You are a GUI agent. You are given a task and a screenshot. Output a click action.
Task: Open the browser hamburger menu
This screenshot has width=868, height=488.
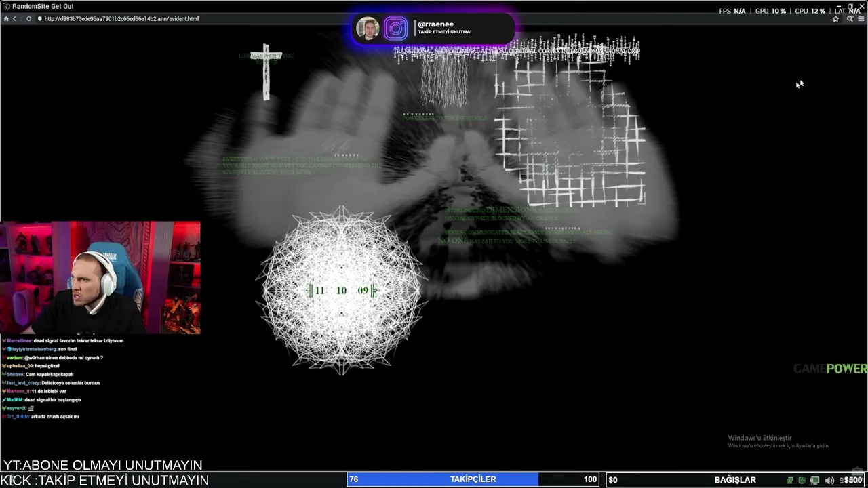click(861, 19)
